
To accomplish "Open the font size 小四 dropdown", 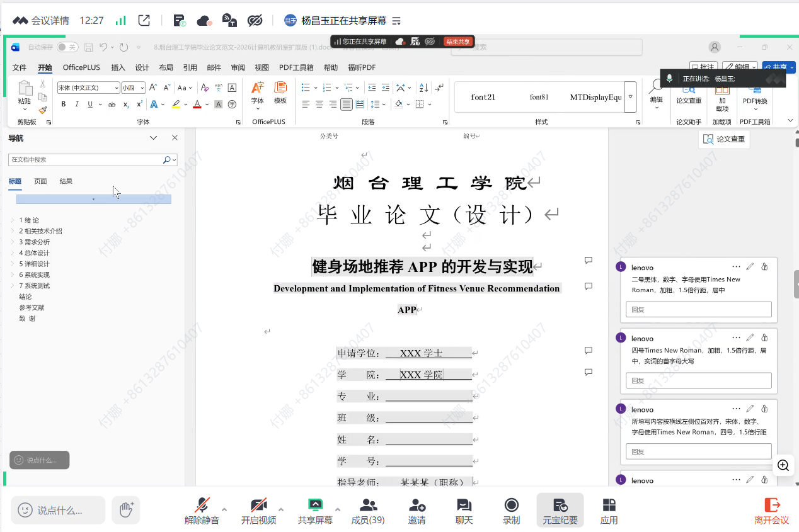I will click(x=142, y=88).
